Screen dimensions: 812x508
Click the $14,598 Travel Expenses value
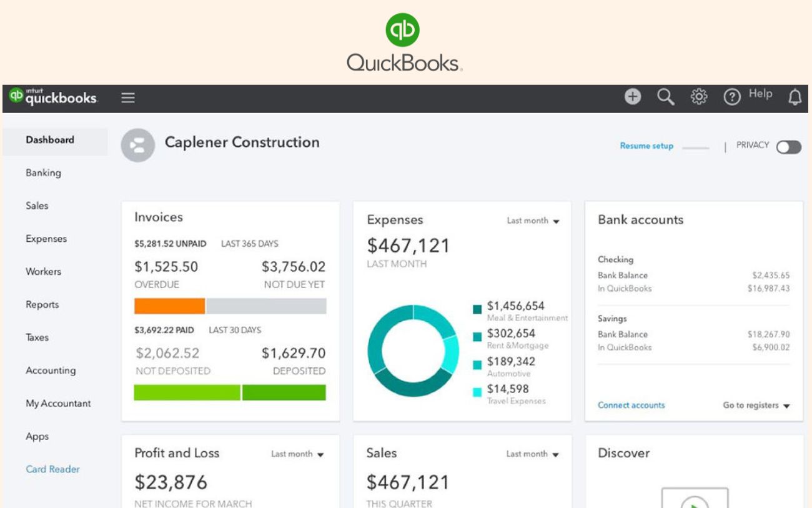click(x=508, y=389)
